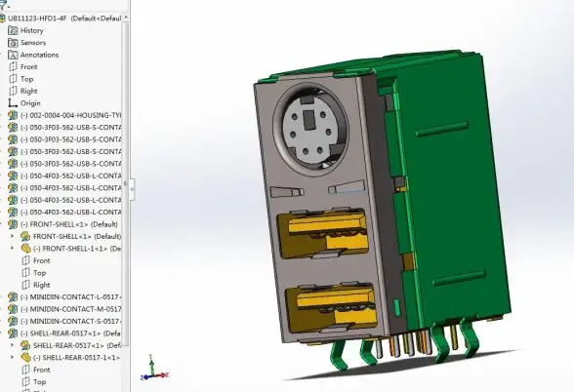574x392 pixels.
Task: Expand the (-) SHELL-REAR-0517-1<1> part
Action: 12,357
